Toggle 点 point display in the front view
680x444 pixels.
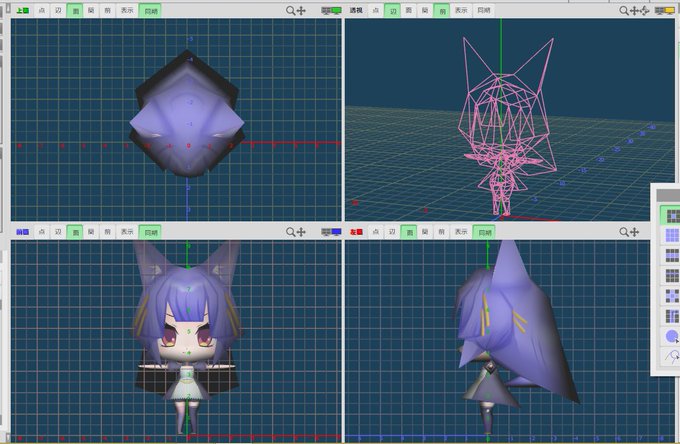[42, 232]
